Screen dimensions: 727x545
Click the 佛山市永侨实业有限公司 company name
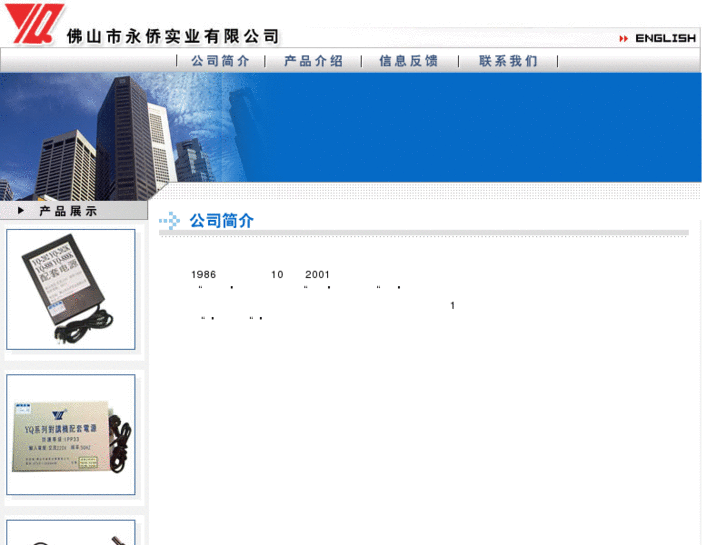[x=173, y=36]
